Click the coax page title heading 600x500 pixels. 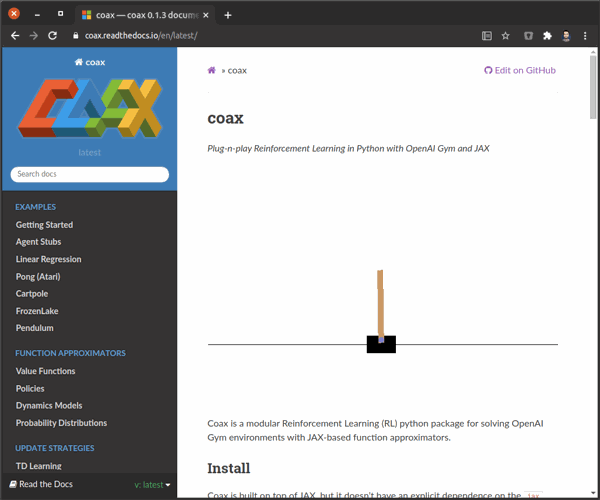[225, 118]
